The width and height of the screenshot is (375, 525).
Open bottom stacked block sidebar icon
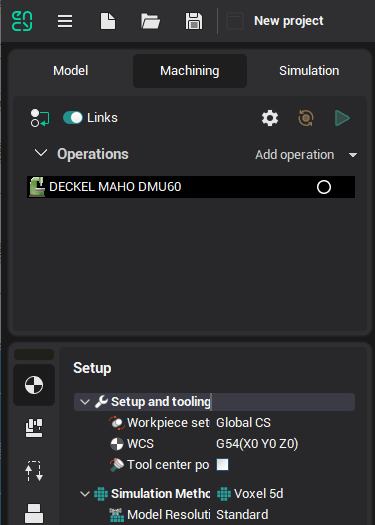(34, 513)
